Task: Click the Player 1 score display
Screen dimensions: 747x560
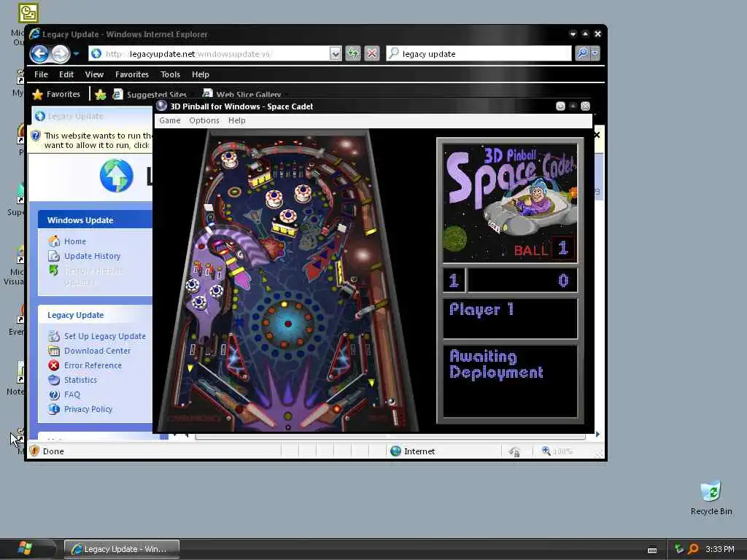Action: pos(522,281)
